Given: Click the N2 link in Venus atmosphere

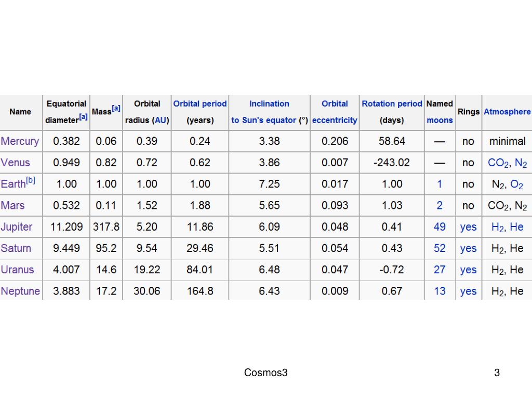Looking at the screenshot, I should (x=521, y=163).
